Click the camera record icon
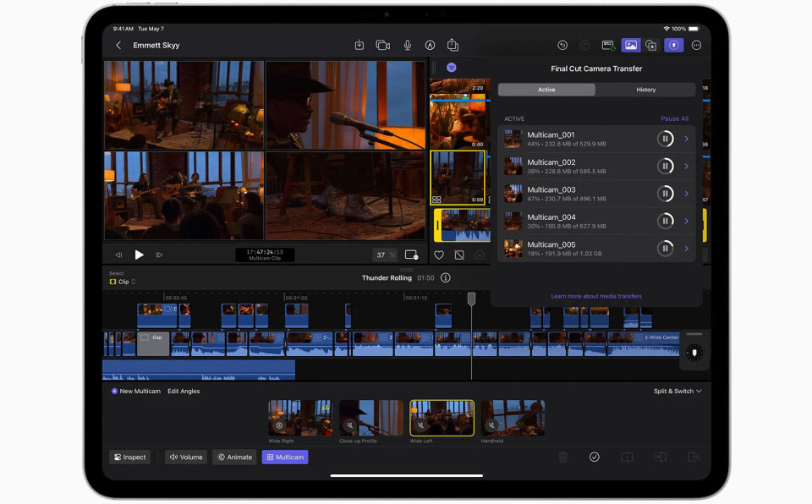This screenshot has height=504, width=812. click(382, 45)
